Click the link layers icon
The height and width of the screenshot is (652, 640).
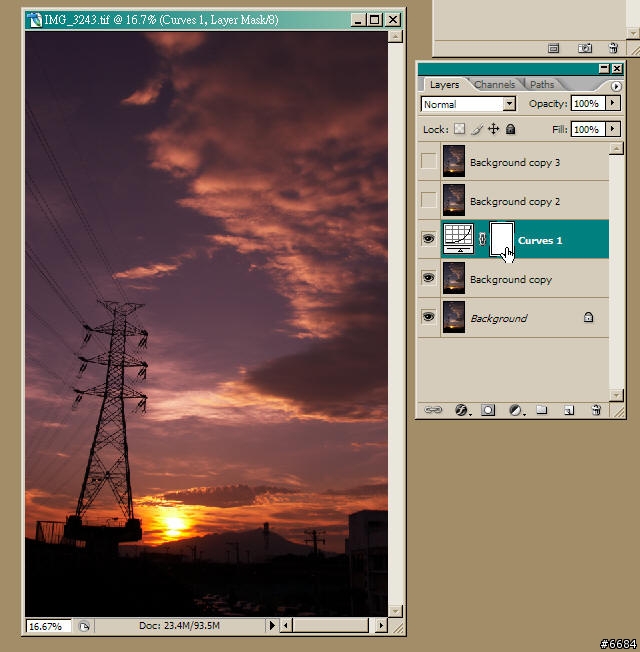(433, 410)
